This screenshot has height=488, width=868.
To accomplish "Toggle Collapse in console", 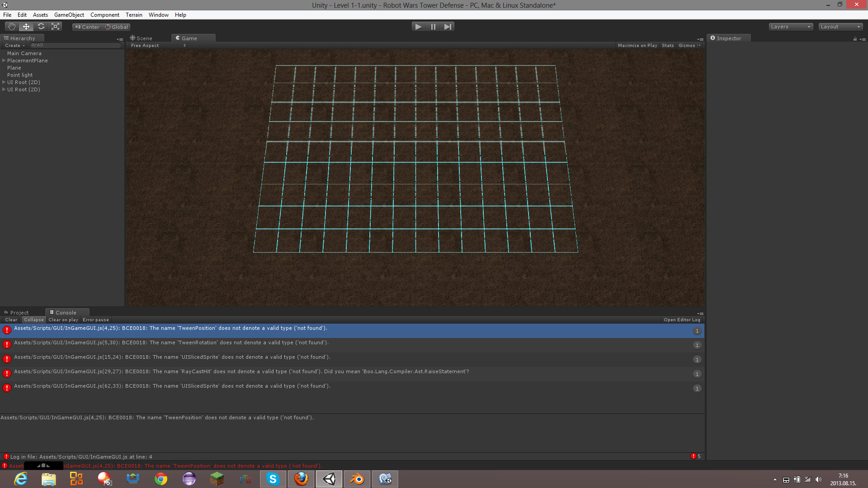I will pos(34,320).
